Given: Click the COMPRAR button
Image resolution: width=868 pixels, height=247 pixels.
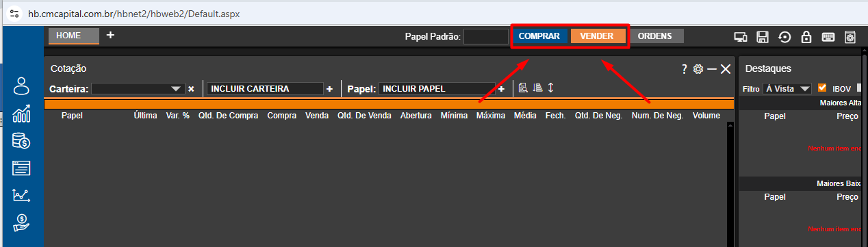Looking at the screenshot, I should pos(539,36).
